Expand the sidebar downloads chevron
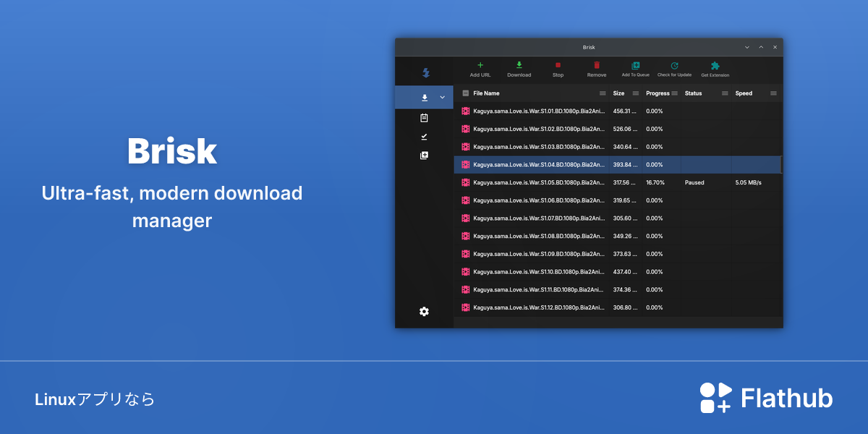 [443, 98]
